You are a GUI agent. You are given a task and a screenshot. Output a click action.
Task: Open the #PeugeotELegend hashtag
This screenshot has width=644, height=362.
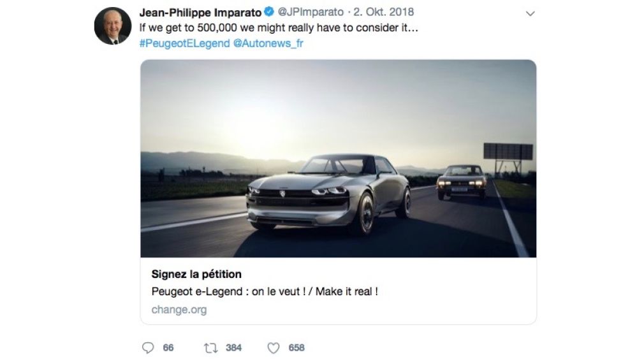pyautogui.click(x=179, y=44)
